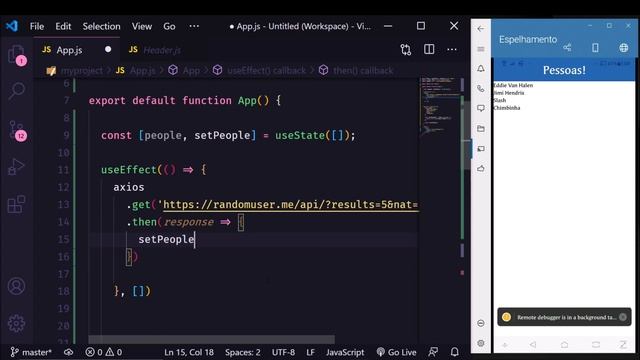Open folder icon in mirroring sidebar

[481, 129]
